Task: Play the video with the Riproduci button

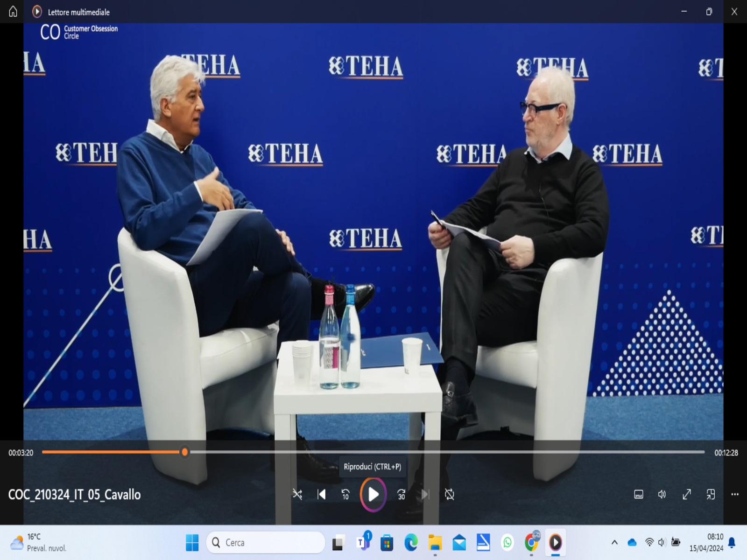Action: [373, 494]
